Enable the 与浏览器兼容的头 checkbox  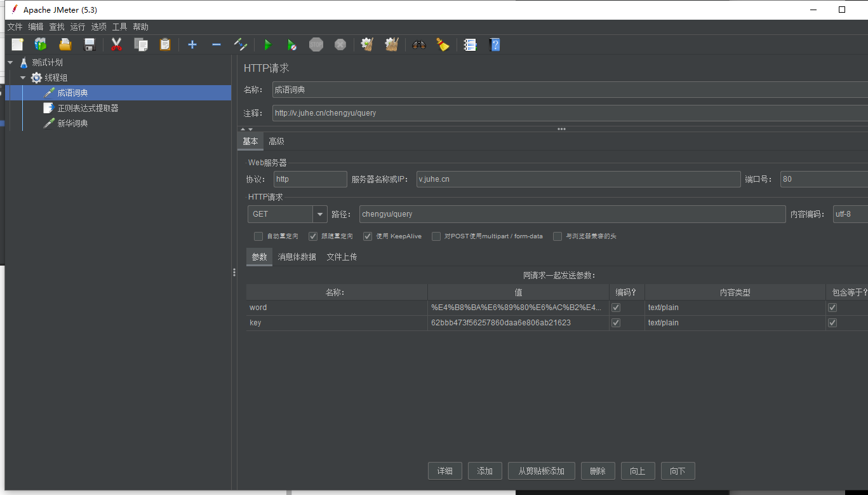pos(558,236)
